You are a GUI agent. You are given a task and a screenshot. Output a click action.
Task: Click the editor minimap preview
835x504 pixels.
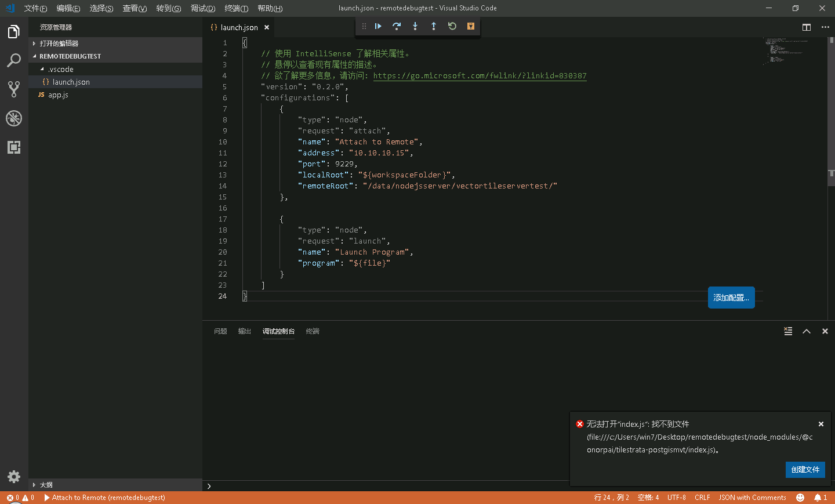pyautogui.click(x=786, y=50)
